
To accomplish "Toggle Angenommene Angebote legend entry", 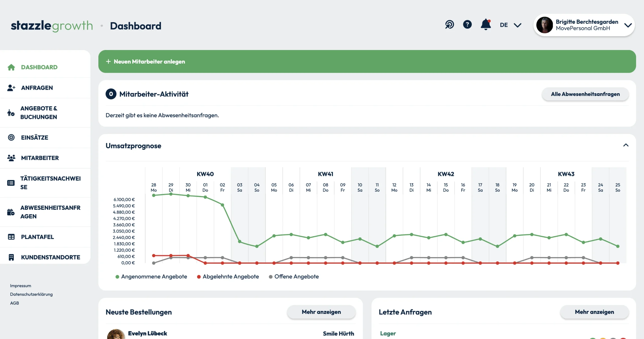I will click(151, 277).
